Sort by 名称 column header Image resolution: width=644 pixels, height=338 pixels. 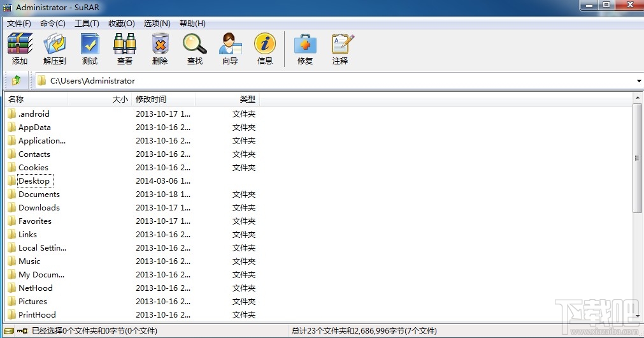[36, 99]
